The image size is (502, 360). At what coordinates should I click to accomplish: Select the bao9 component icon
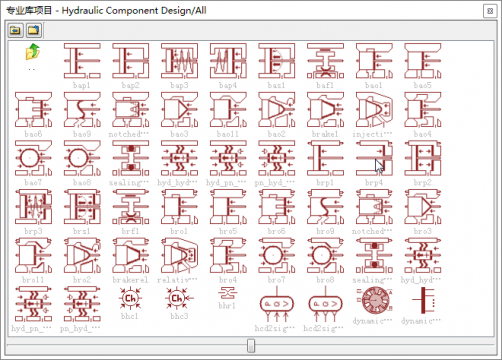tap(82, 110)
